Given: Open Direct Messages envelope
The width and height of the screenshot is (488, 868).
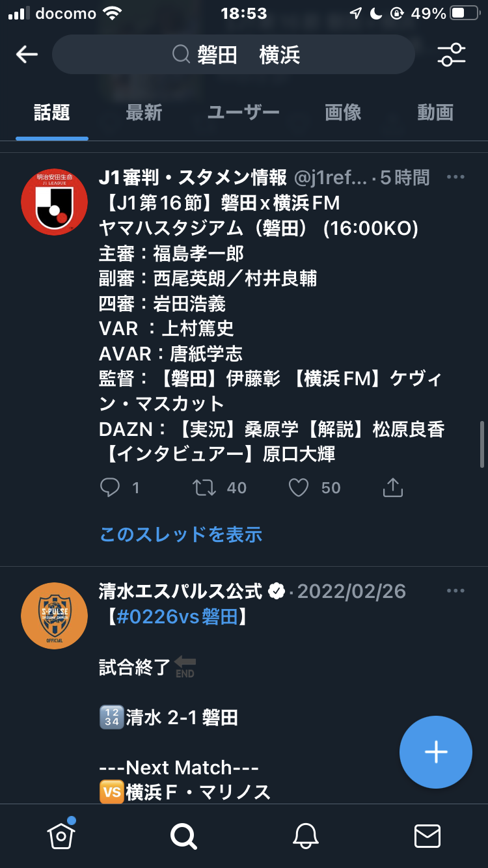Looking at the screenshot, I should coord(427,835).
